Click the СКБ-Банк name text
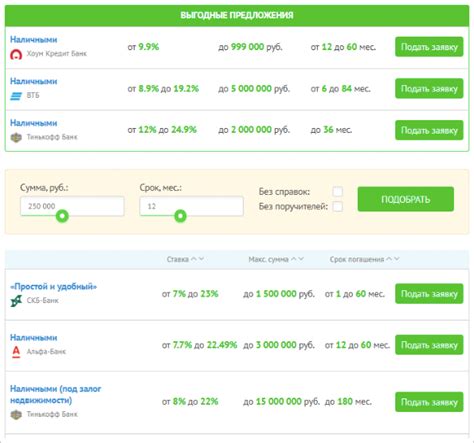The height and width of the screenshot is (443, 474). [x=43, y=301]
